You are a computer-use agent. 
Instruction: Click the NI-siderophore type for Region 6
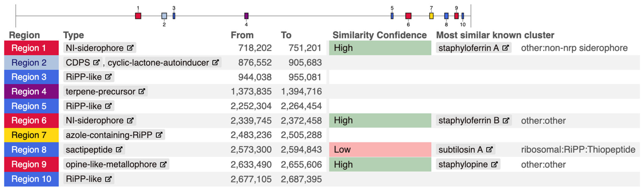[94, 120]
